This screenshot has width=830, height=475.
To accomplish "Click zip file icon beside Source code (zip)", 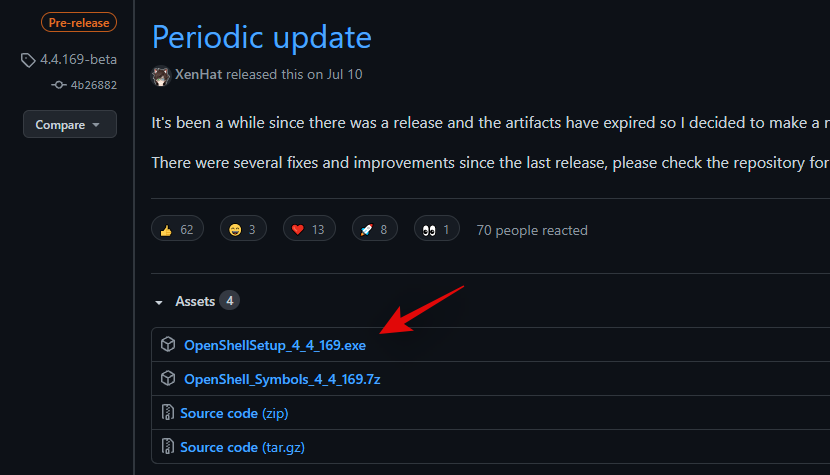I will point(168,412).
